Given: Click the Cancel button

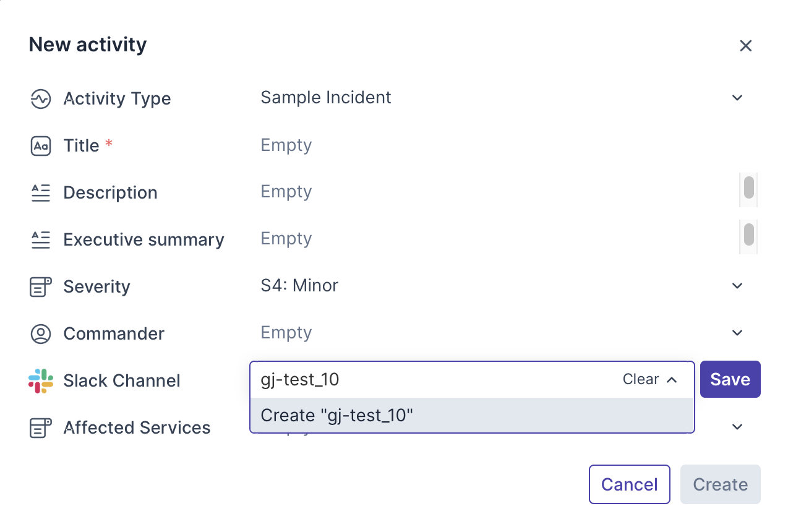Looking at the screenshot, I should [629, 484].
